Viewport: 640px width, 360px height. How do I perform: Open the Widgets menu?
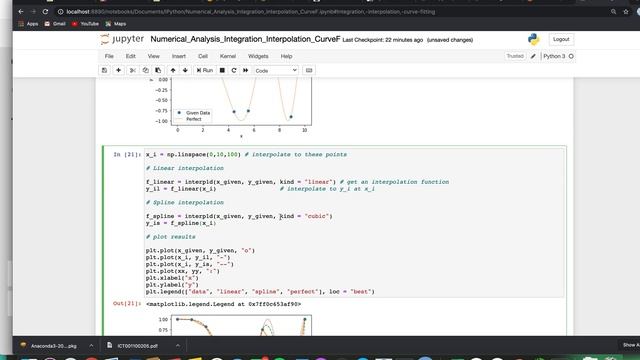[x=258, y=56]
